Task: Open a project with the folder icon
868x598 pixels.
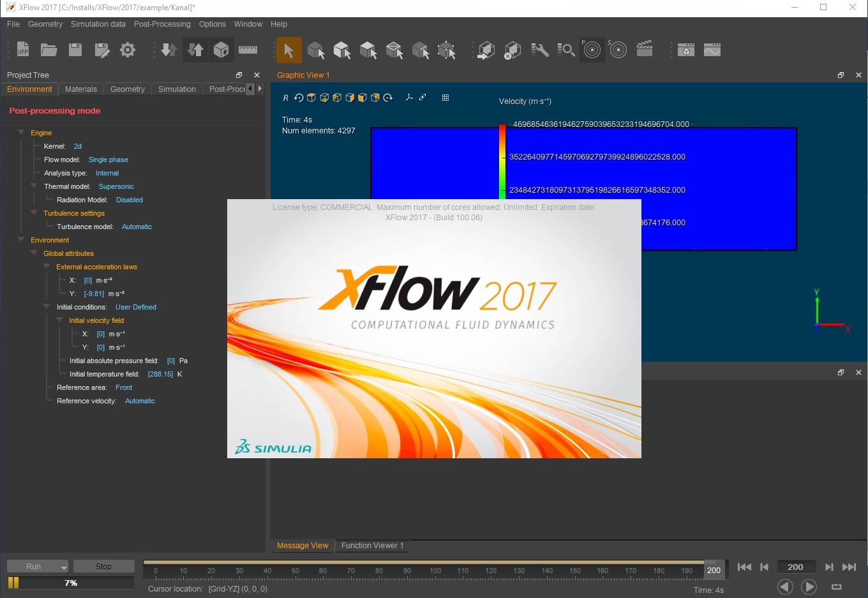Action: tap(49, 49)
